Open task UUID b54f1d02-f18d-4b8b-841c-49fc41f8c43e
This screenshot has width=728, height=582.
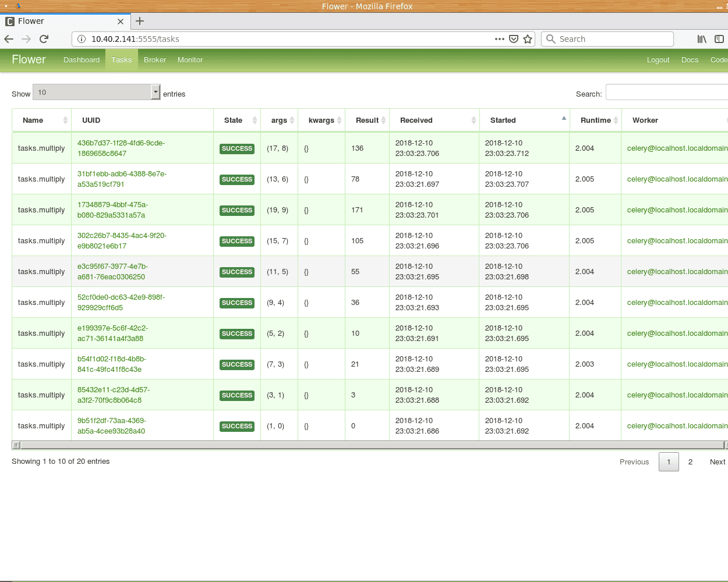pos(112,364)
